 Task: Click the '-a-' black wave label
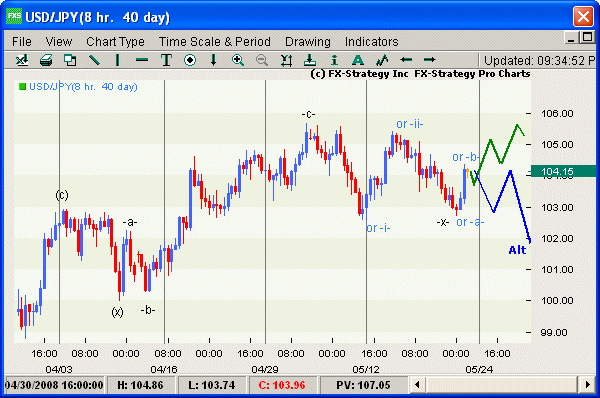(130, 222)
